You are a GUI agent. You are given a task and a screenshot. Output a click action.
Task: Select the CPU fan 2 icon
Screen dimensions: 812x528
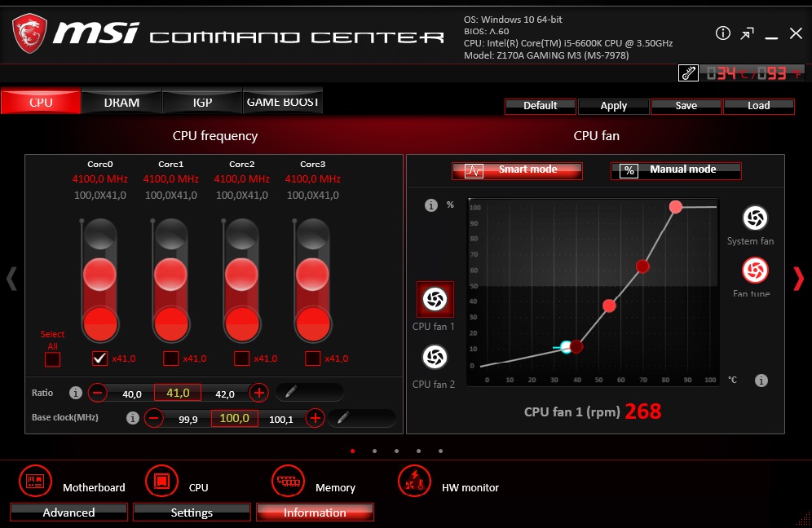tap(435, 357)
